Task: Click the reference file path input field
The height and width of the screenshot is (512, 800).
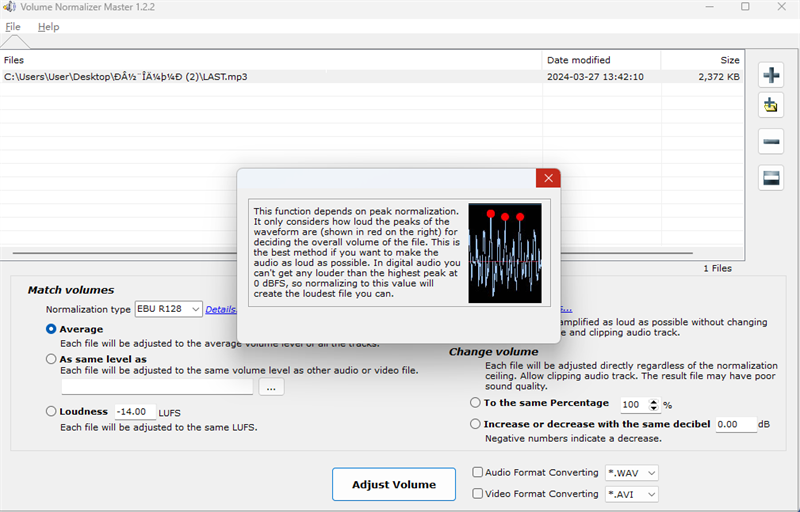Action: [x=157, y=387]
